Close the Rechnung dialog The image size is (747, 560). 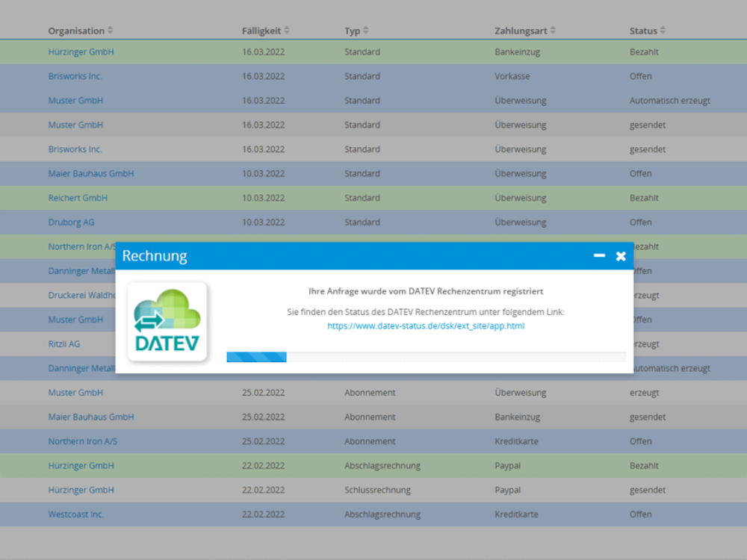pyautogui.click(x=621, y=256)
